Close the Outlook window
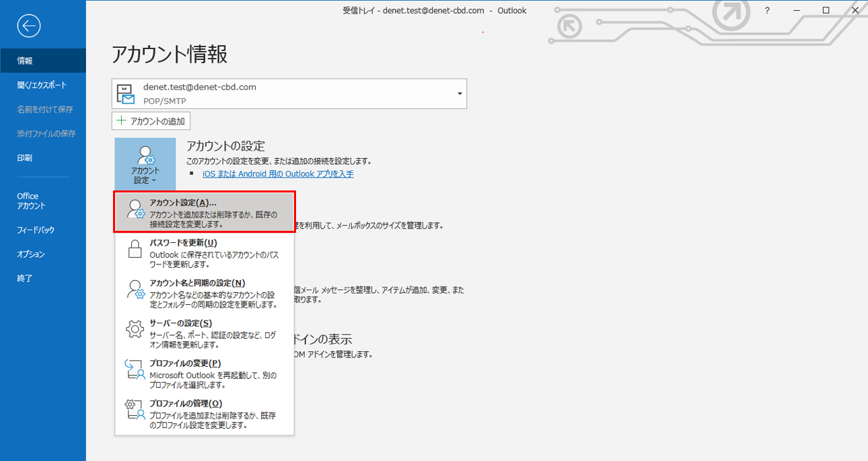The image size is (868, 461). pos(855,10)
